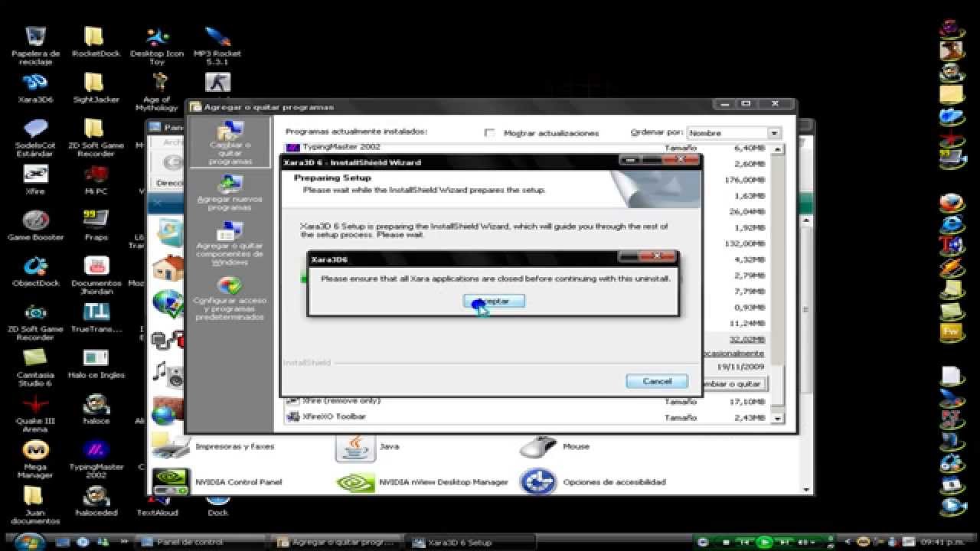
Task: Open Mi PC on the desktop
Action: (96, 181)
